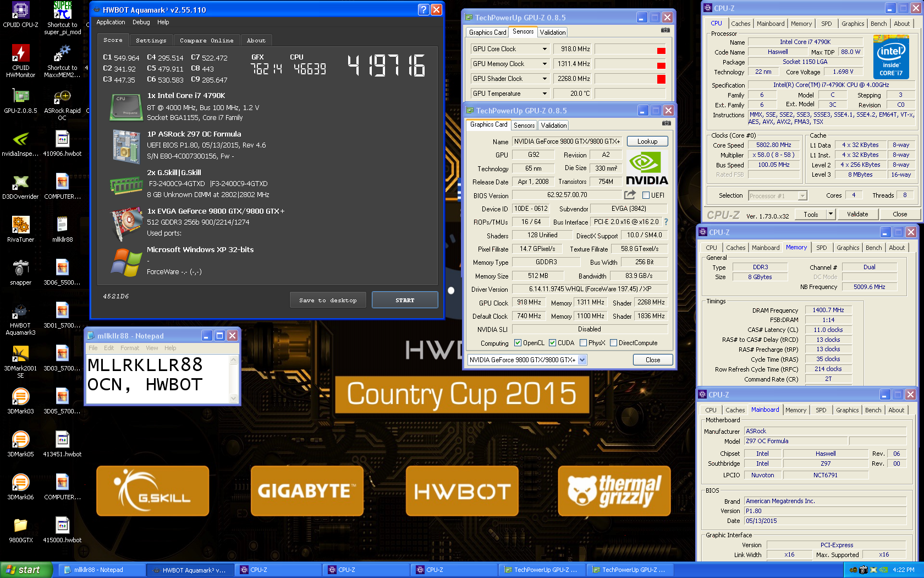Open the nvidiaInspector desktop icon
Viewport: 924px width, 578px height.
(x=20, y=144)
